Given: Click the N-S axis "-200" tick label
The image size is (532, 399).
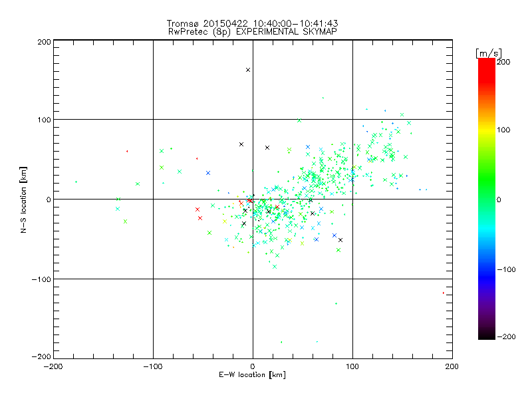Looking at the screenshot, I should [x=41, y=356].
